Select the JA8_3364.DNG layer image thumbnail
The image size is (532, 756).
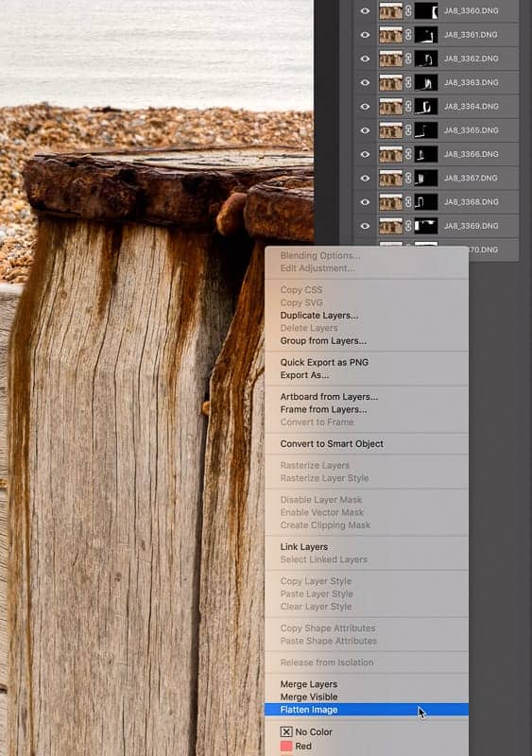tap(390, 106)
